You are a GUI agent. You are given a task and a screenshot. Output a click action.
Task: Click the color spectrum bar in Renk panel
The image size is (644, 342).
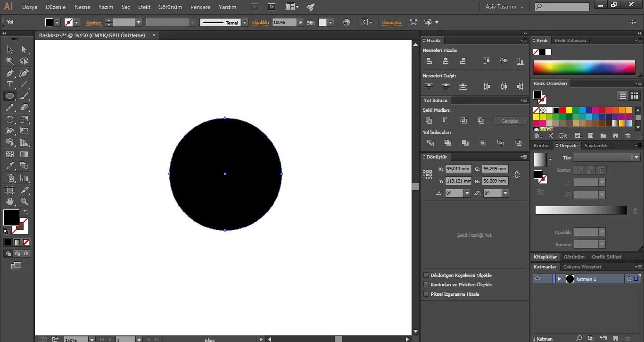pos(584,67)
